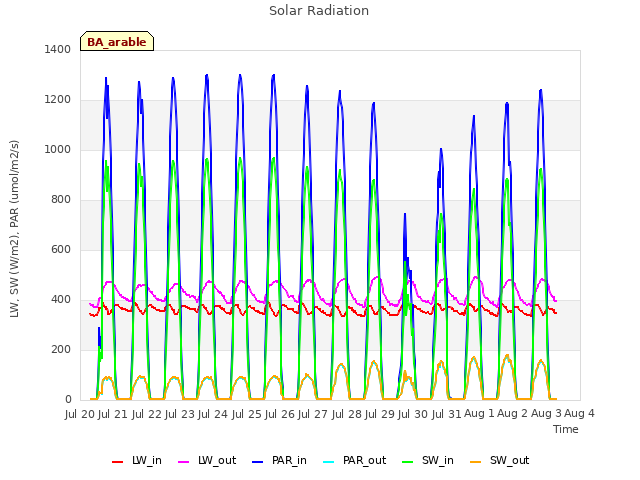Click the Jul 27 x-axis date label
The height and width of the screenshot is (480, 640).
[313, 414]
